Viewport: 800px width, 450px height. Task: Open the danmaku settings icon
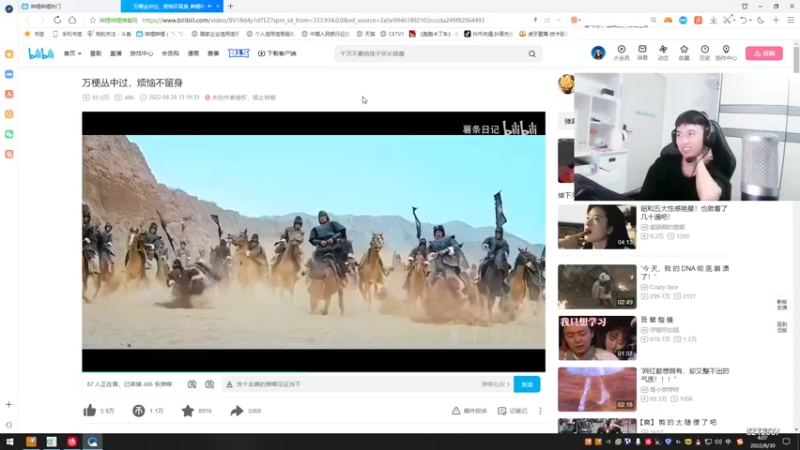pyautogui.click(x=210, y=384)
